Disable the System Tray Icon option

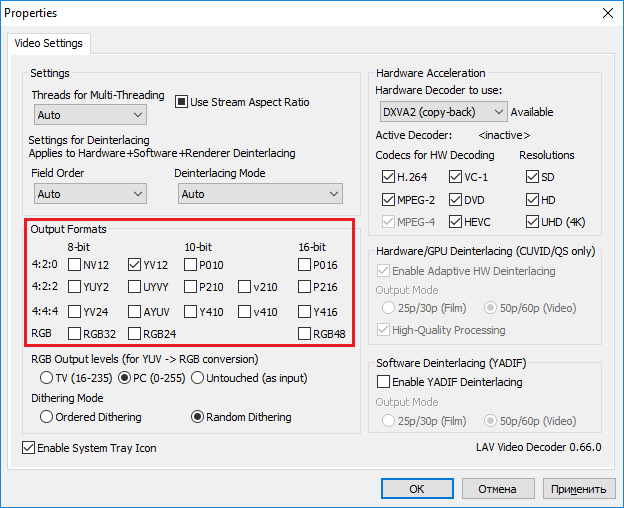[28, 448]
